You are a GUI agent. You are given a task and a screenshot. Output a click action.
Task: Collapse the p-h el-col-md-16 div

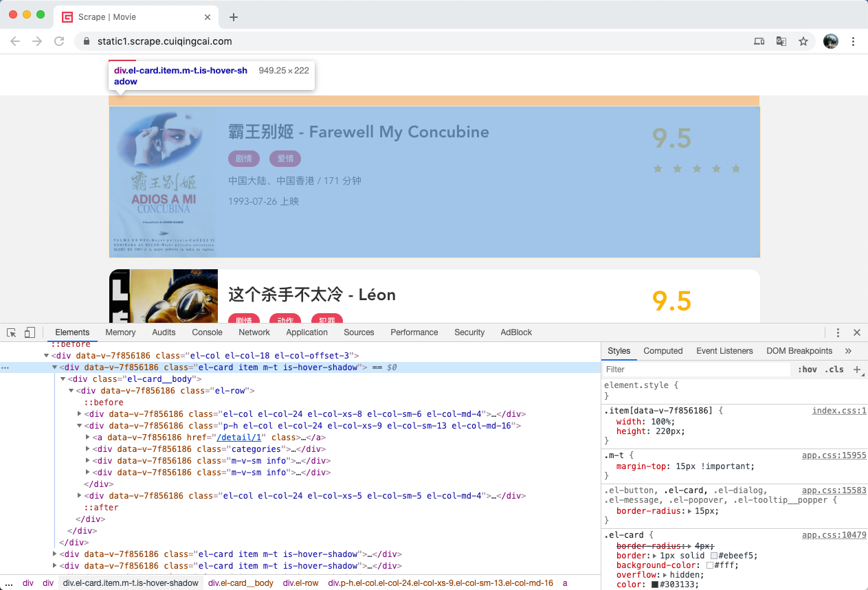coord(79,426)
